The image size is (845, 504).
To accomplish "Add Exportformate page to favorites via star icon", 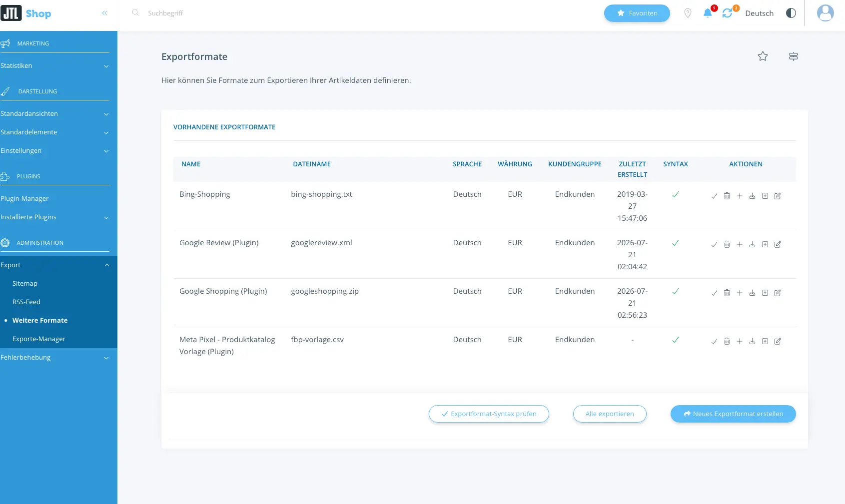I will pos(763,56).
